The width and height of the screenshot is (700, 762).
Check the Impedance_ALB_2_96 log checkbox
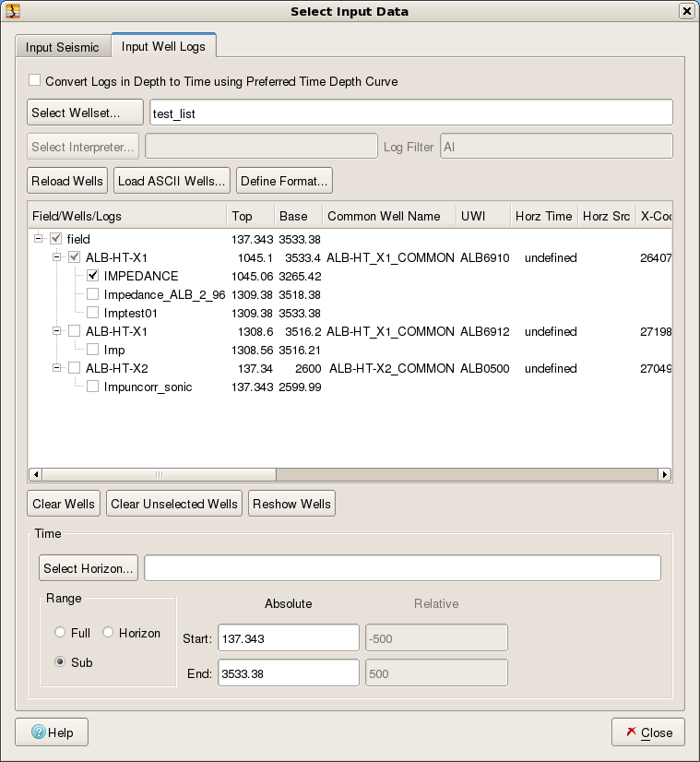pos(93,294)
